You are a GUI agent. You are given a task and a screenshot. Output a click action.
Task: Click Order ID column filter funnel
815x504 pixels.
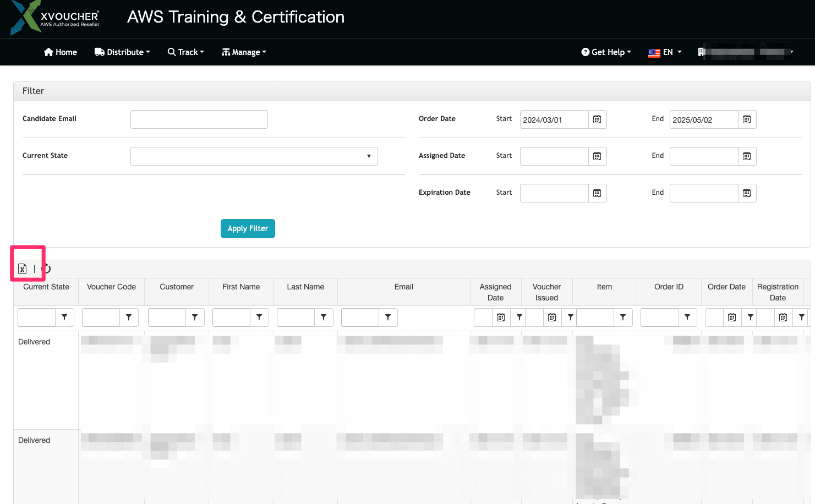pyautogui.click(x=687, y=317)
